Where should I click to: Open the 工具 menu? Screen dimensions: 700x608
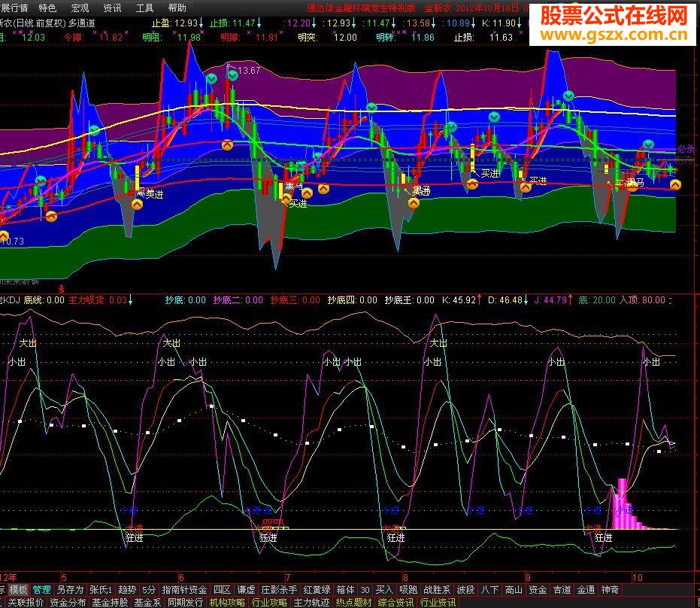pos(144,8)
